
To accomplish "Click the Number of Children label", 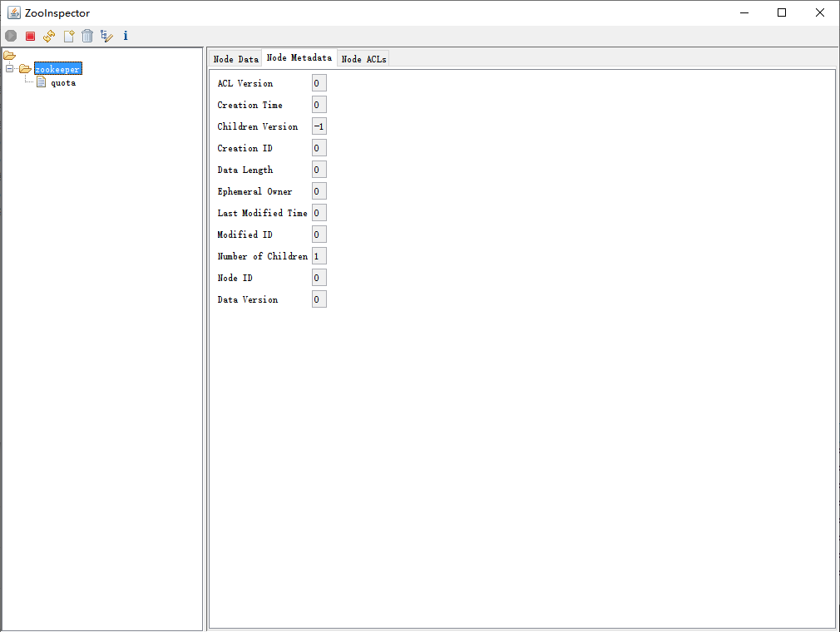I will click(263, 256).
